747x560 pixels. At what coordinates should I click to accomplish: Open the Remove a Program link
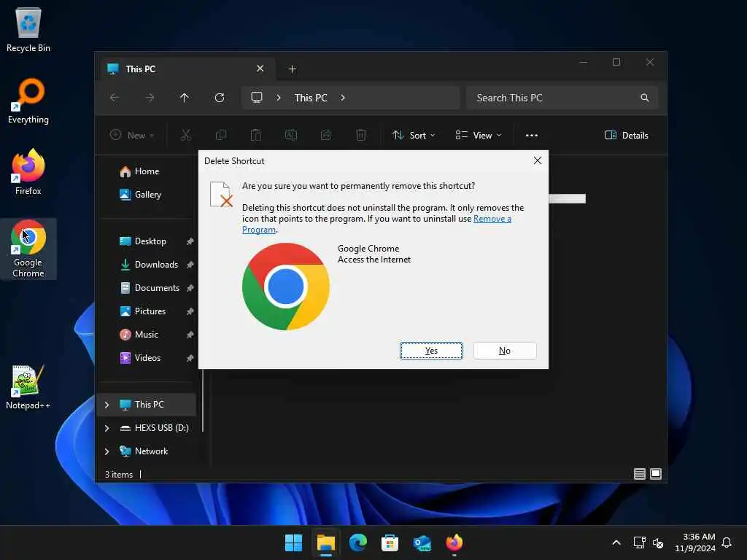pyautogui.click(x=492, y=219)
